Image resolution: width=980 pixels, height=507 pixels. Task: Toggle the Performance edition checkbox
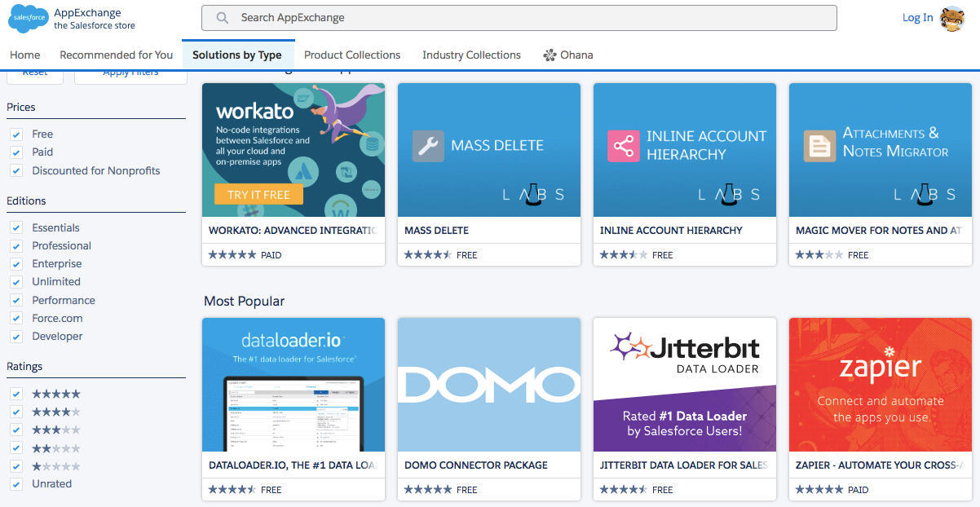(x=15, y=301)
